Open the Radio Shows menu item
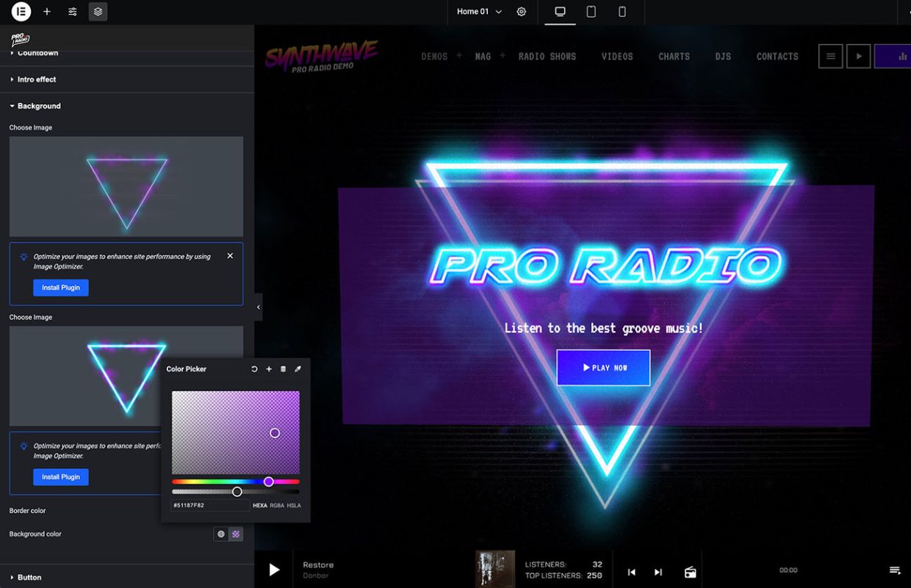This screenshot has width=911, height=588. point(547,57)
